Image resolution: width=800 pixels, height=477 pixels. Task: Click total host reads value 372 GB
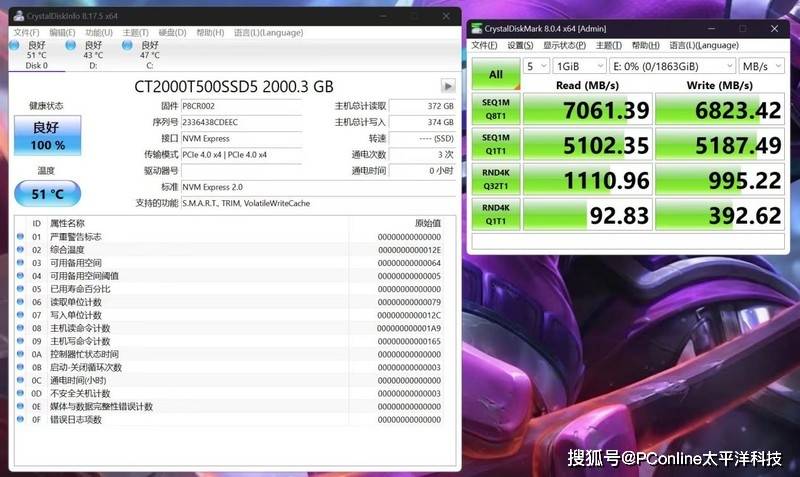point(422,106)
